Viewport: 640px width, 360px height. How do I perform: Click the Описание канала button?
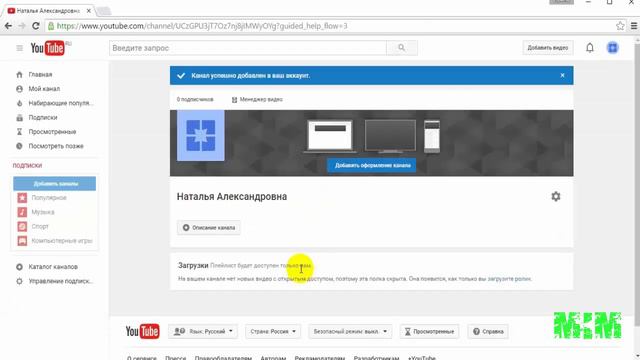(x=209, y=227)
